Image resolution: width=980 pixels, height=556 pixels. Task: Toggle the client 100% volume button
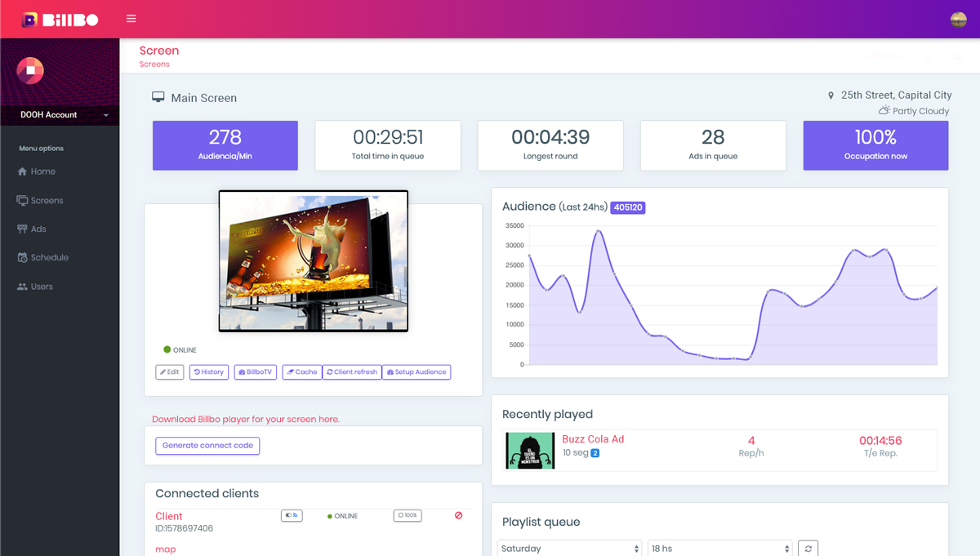(x=408, y=516)
